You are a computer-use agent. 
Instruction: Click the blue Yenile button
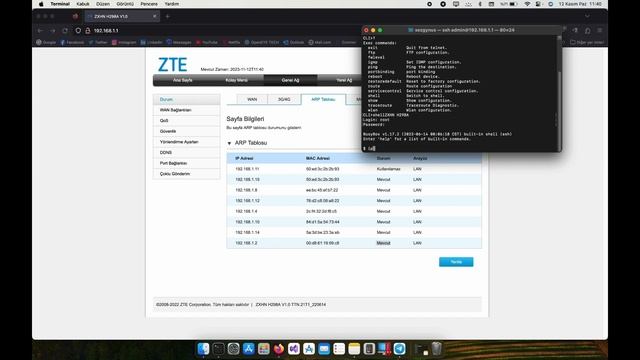[x=456, y=262]
